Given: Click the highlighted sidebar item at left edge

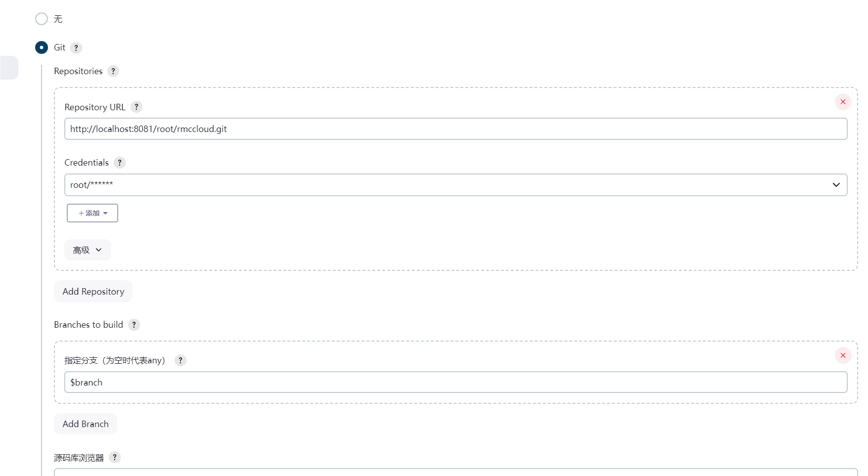Looking at the screenshot, I should [x=8, y=68].
